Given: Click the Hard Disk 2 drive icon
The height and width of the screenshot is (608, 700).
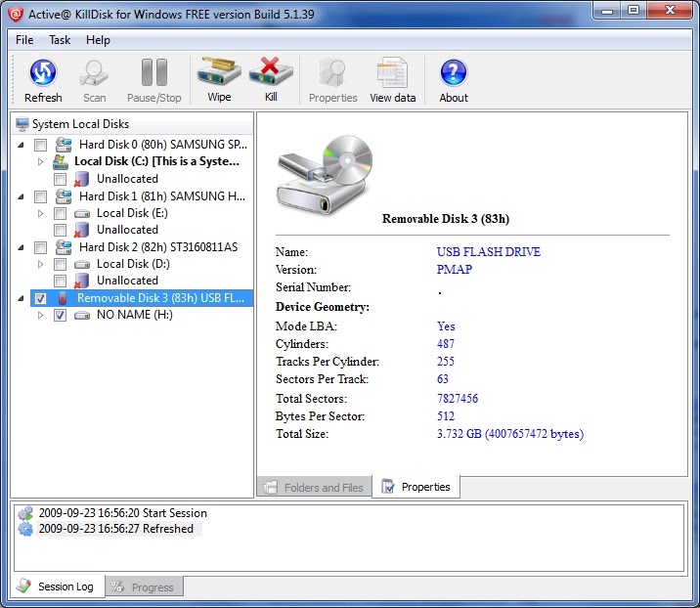Looking at the screenshot, I should coord(64,247).
